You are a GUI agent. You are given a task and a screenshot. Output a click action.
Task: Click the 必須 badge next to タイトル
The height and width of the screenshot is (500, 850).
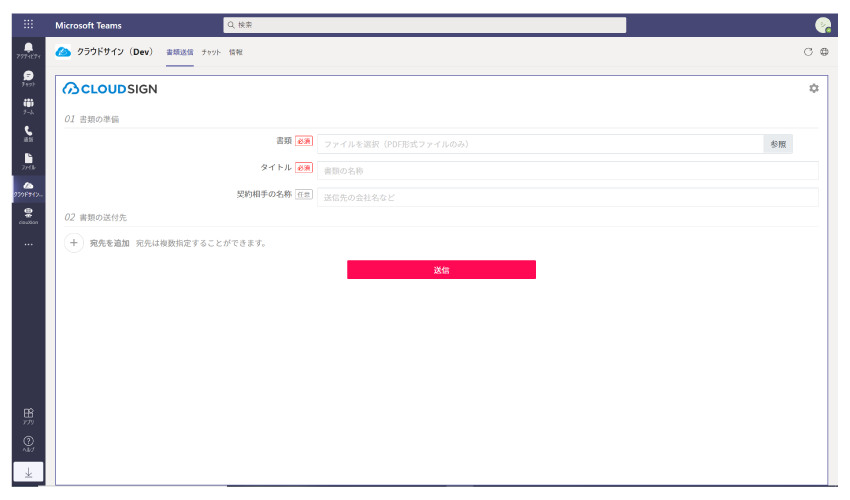(x=304, y=168)
